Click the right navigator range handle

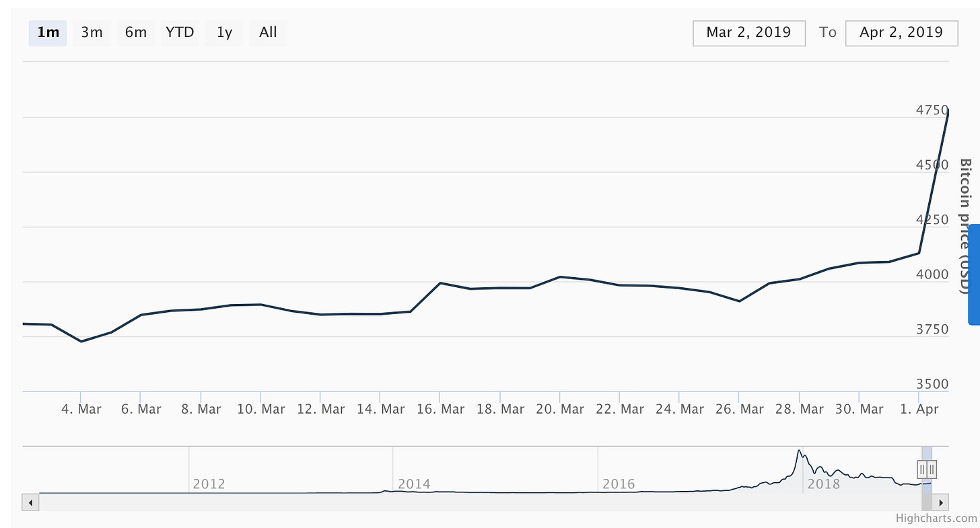932,469
